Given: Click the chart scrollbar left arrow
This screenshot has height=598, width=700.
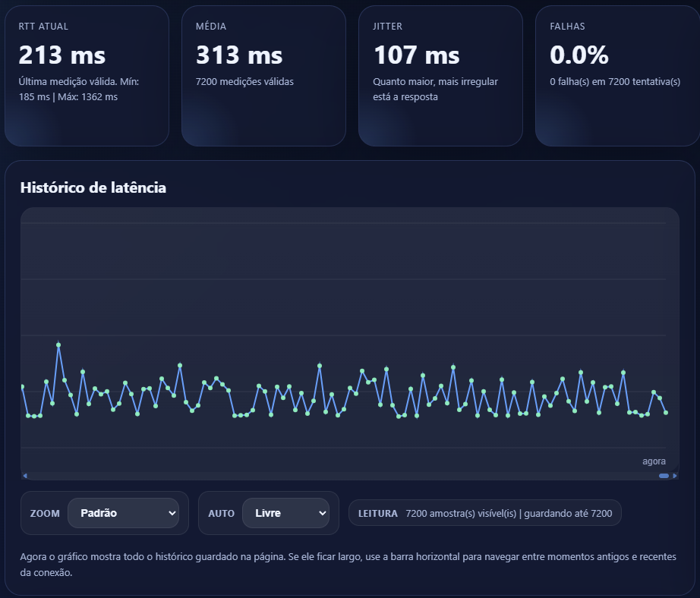Looking at the screenshot, I should [x=25, y=476].
